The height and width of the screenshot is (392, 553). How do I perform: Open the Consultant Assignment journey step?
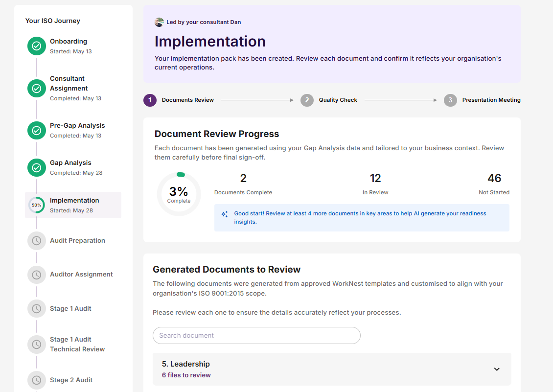click(69, 83)
